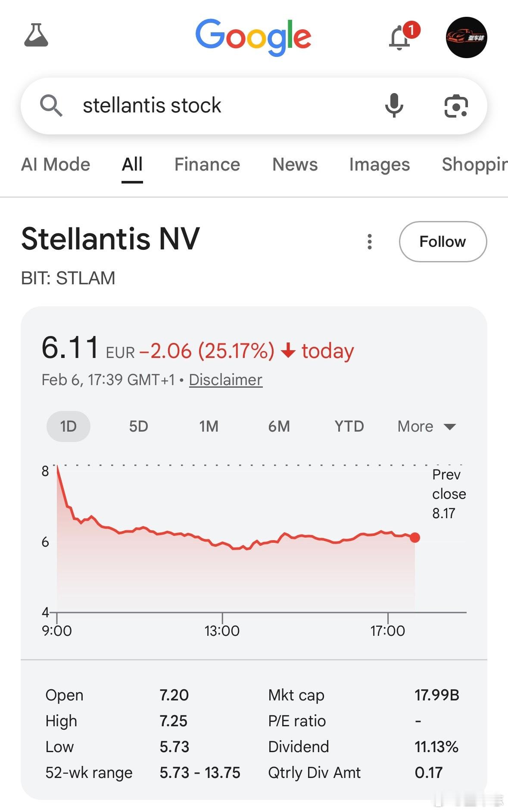Switch chart to 5D range
The width and height of the screenshot is (508, 812).
point(138,426)
